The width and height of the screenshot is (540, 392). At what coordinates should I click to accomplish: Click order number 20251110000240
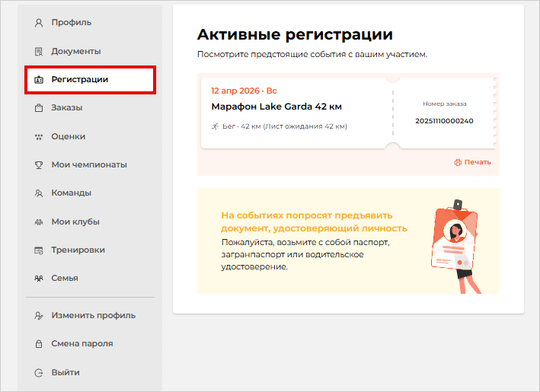444,120
